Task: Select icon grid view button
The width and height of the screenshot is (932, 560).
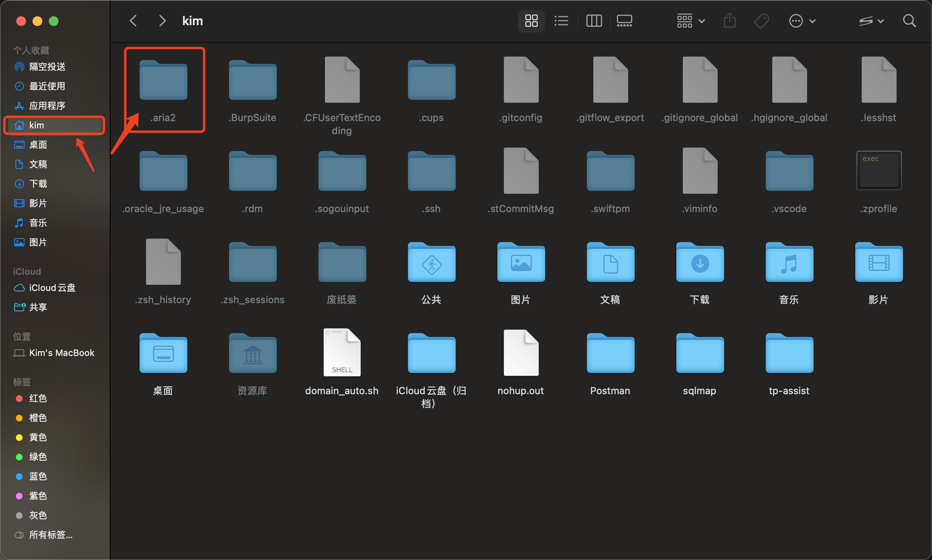Action: (x=531, y=21)
